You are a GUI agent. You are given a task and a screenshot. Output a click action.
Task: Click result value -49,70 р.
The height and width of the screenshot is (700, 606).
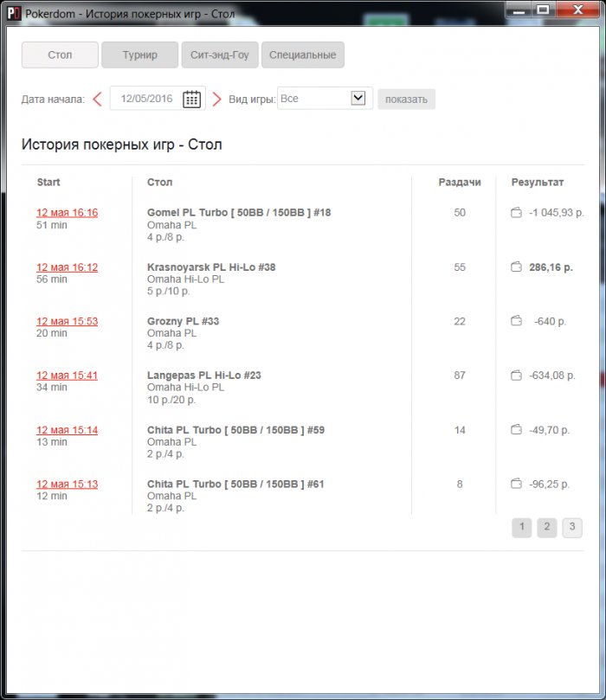coord(549,430)
